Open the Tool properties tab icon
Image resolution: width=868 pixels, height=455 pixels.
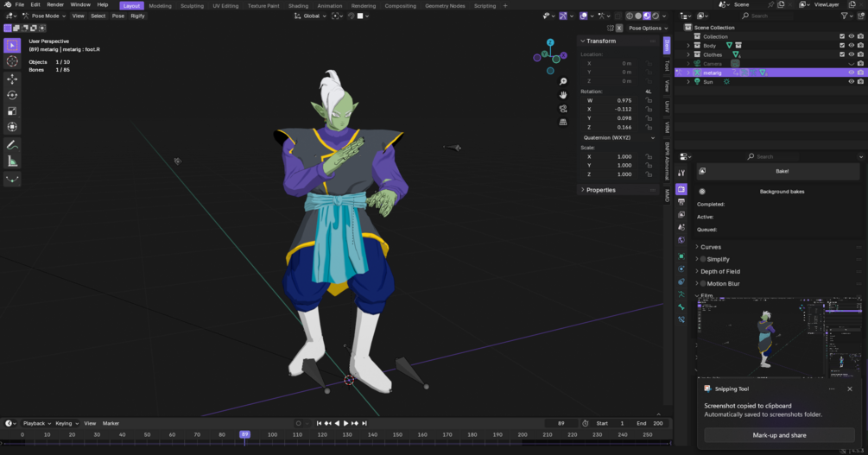[x=681, y=173]
